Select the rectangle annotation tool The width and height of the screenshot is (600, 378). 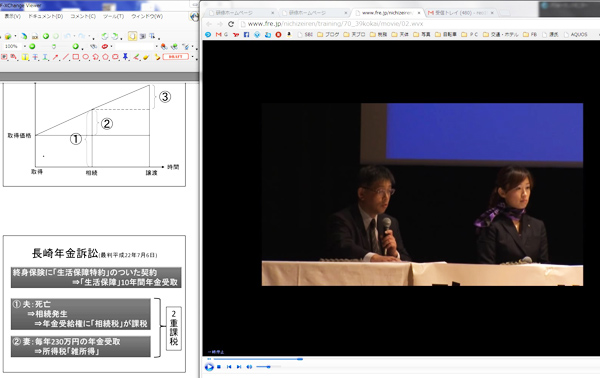pyautogui.click(x=76, y=57)
